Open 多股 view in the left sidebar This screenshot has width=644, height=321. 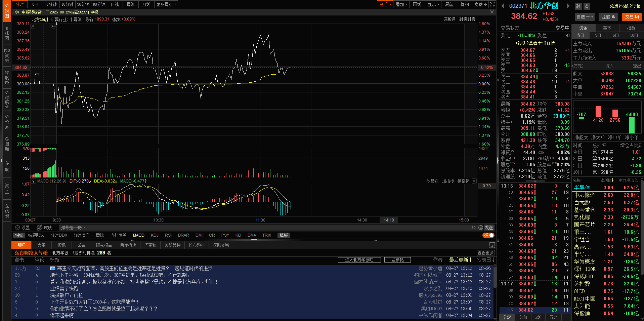click(7, 166)
